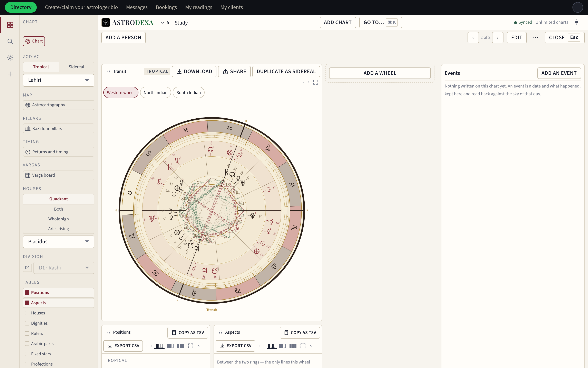Viewport: 588px width, 368px height.
Task: Enable the Fixed stars checkbox
Action: (x=27, y=354)
